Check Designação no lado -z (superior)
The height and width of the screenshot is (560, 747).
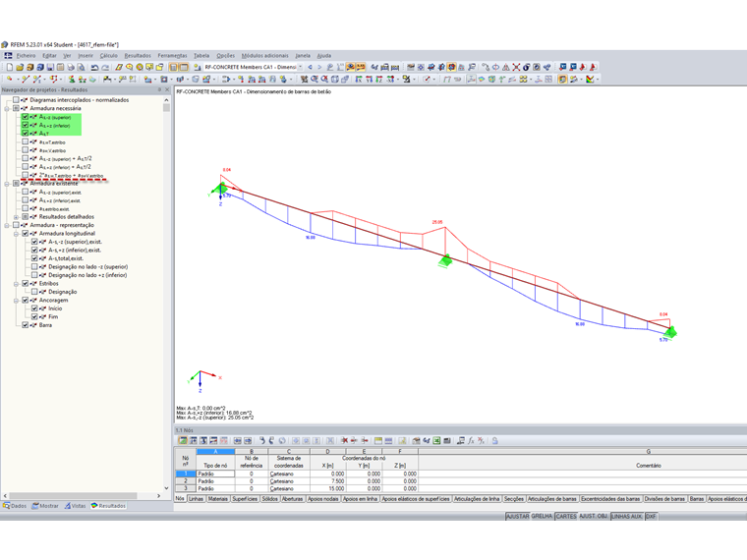34,266
